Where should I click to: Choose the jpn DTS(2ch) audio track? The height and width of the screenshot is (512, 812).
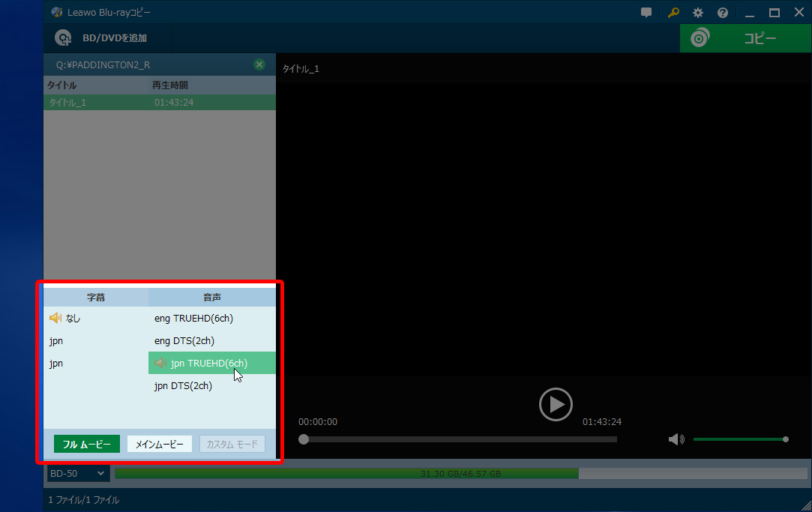tap(183, 386)
